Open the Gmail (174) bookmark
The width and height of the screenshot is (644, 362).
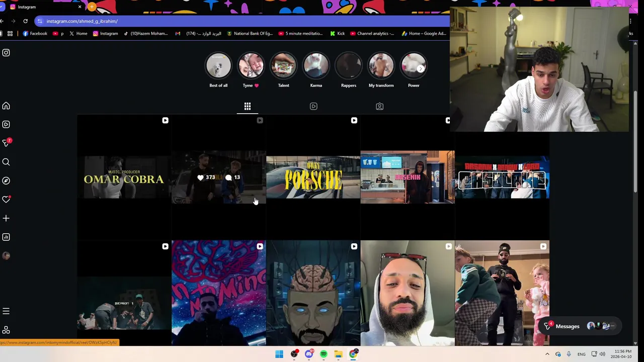(x=198, y=34)
